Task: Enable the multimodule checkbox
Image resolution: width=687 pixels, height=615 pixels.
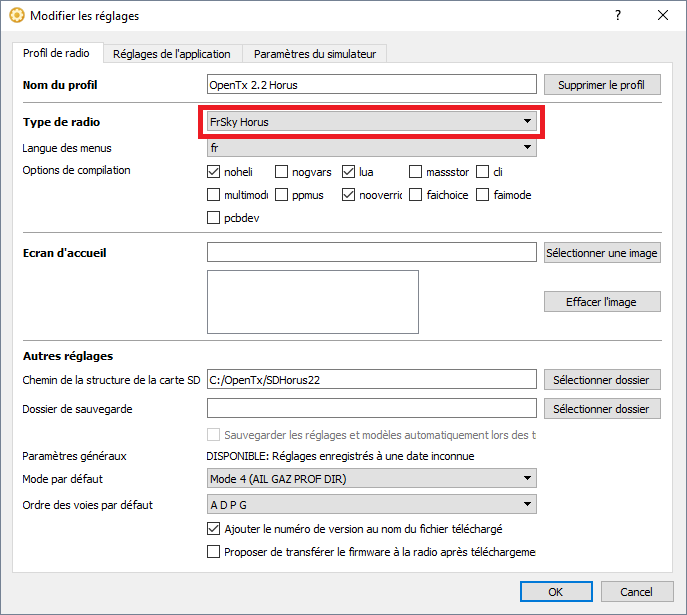Action: tap(213, 194)
